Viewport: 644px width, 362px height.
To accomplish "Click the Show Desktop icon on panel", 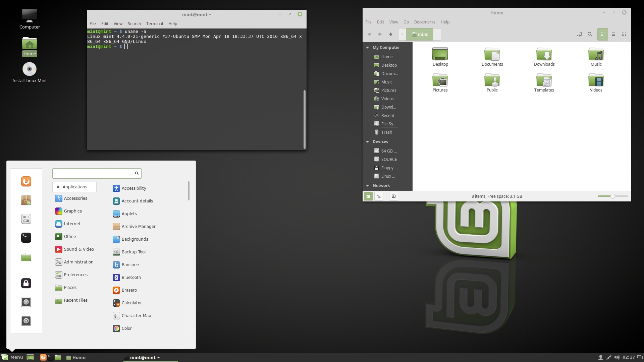I will point(30,358).
